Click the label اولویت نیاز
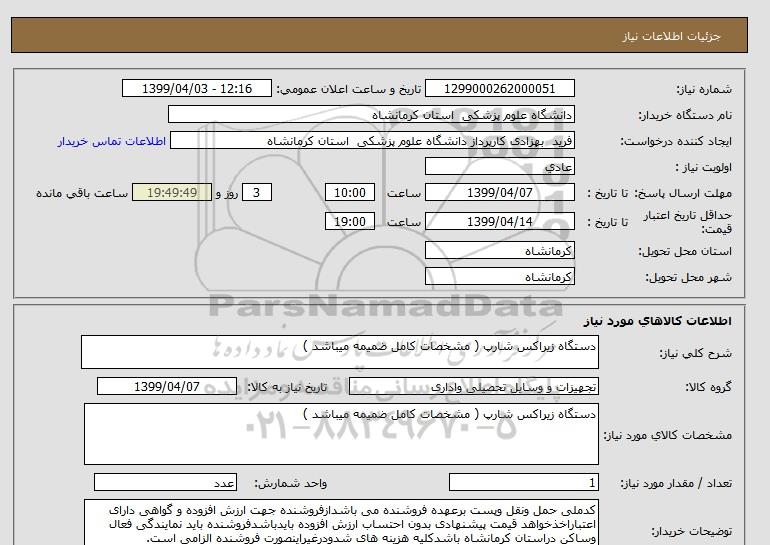770x545 pixels. click(x=703, y=167)
